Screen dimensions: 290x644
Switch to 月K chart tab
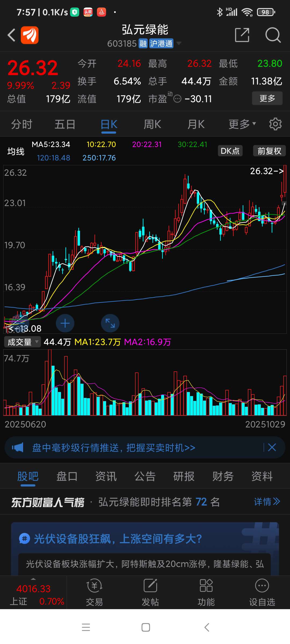click(196, 124)
